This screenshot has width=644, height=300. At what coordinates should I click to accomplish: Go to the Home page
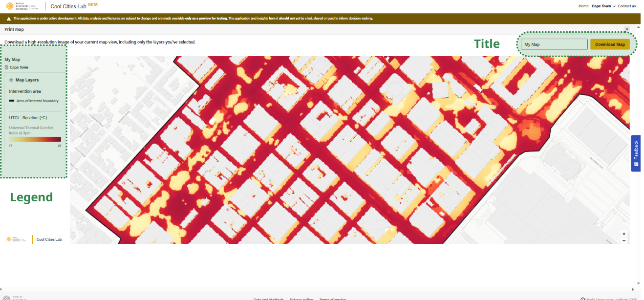(x=583, y=6)
